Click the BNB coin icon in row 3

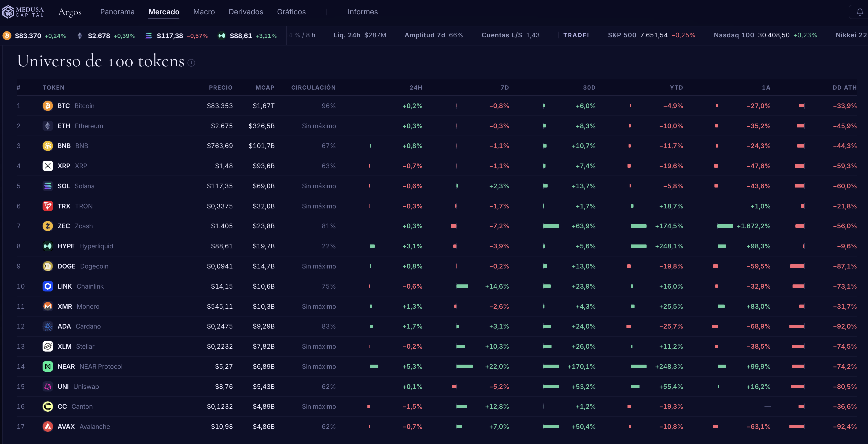click(48, 146)
